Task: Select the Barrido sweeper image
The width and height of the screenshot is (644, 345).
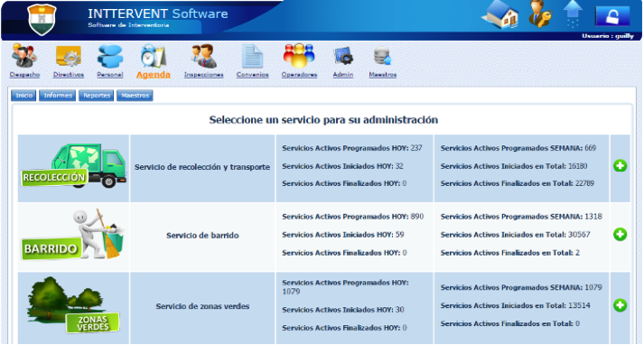Action: coord(73,235)
